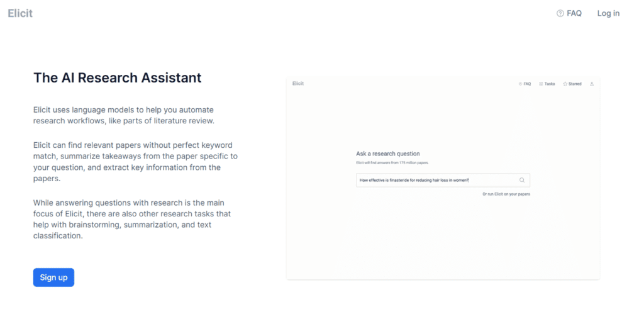644x319 pixels.
Task: Click the product preview screenshot thumbnail
Action: click(x=443, y=179)
